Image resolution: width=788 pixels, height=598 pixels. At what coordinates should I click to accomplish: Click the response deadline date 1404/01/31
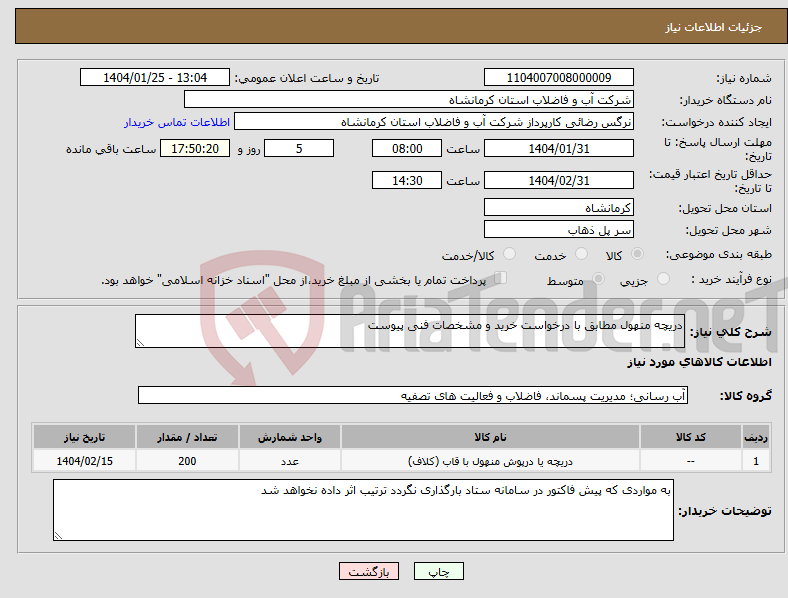click(x=558, y=149)
